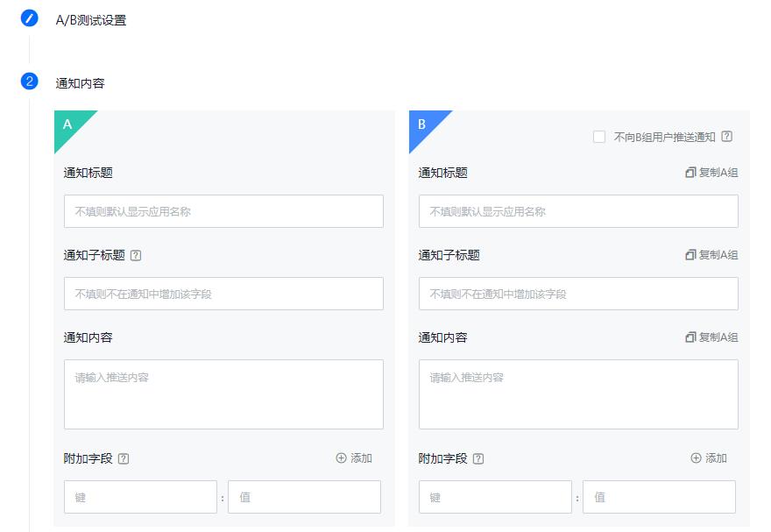
Task: Click help icon next to 不向B组用户推送通知
Action: tap(726, 137)
